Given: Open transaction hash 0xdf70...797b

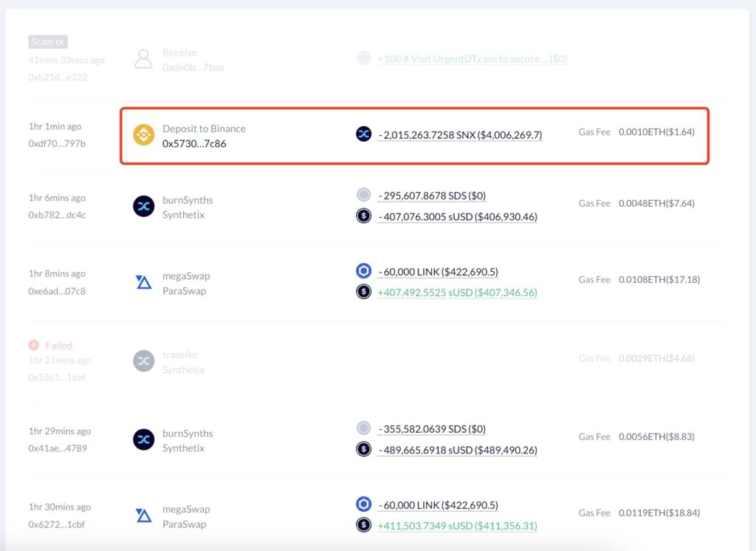Looking at the screenshot, I should click(57, 143).
